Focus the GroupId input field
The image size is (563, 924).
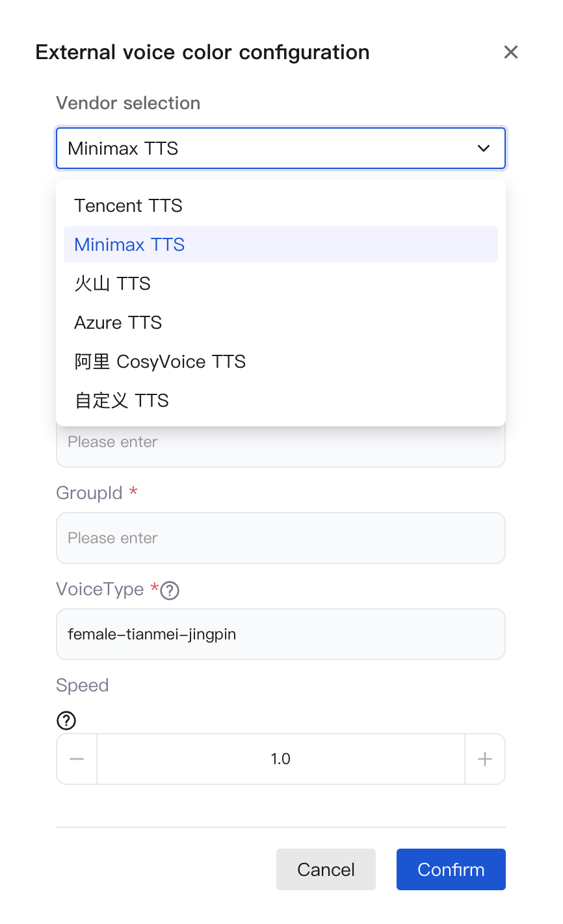coord(281,538)
